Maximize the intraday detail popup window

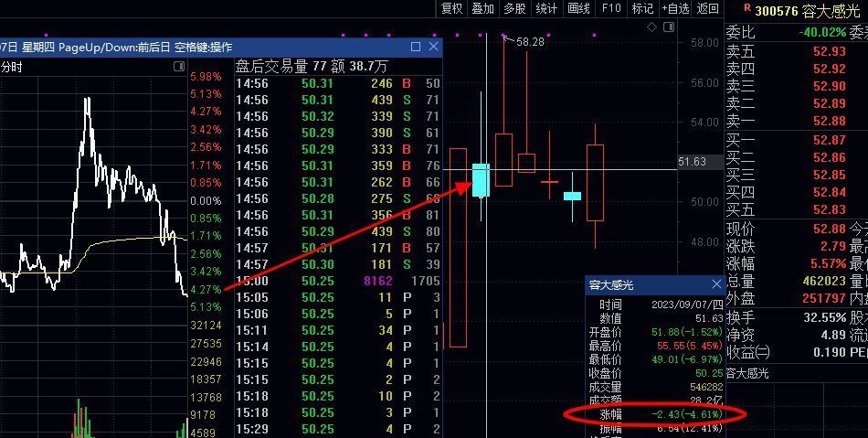point(416,47)
